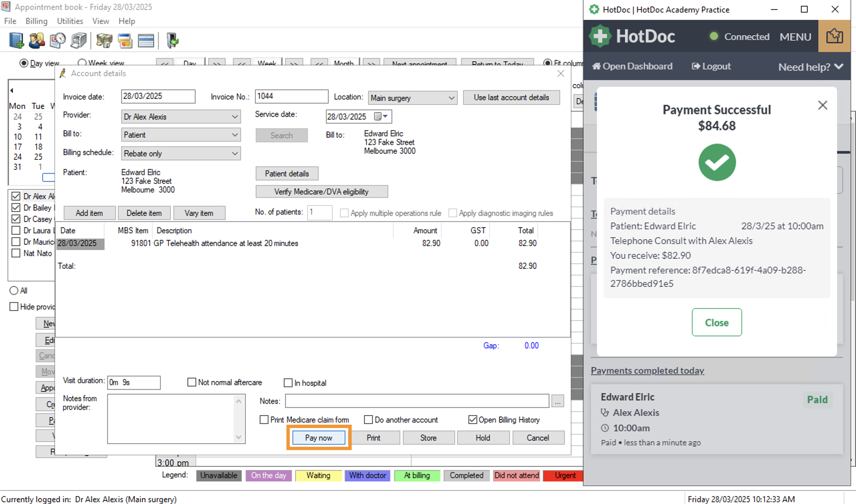Open the Billing menu
This screenshot has width=856, height=504.
(x=36, y=21)
